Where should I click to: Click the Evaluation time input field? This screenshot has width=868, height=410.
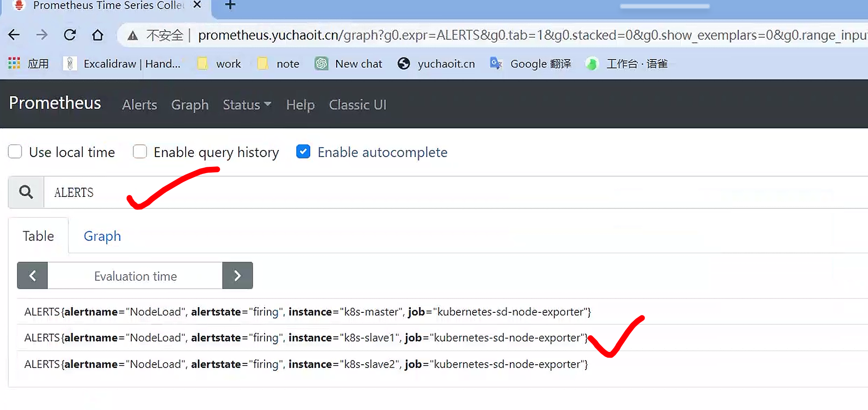coord(135,276)
